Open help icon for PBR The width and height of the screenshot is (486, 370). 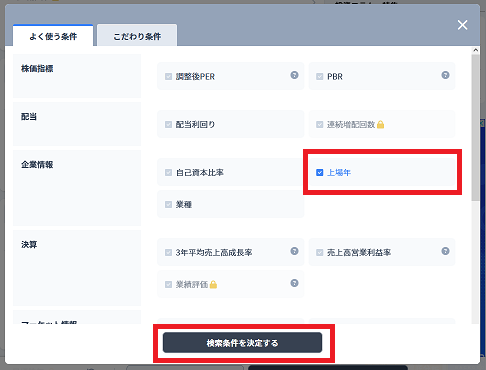445,75
